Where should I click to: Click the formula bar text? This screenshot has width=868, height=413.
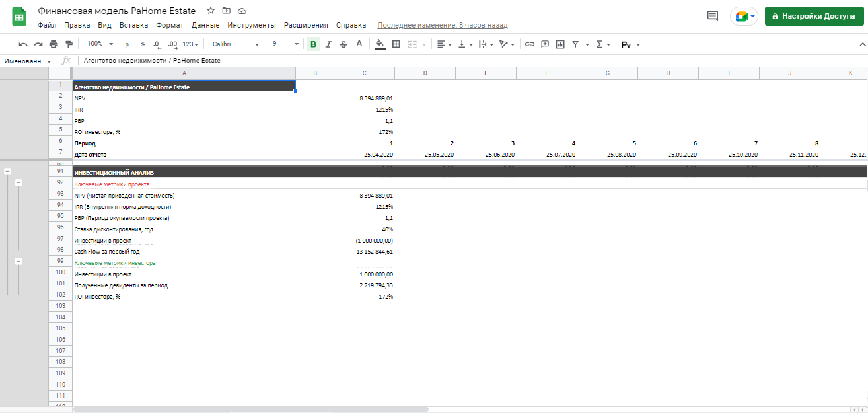point(153,61)
